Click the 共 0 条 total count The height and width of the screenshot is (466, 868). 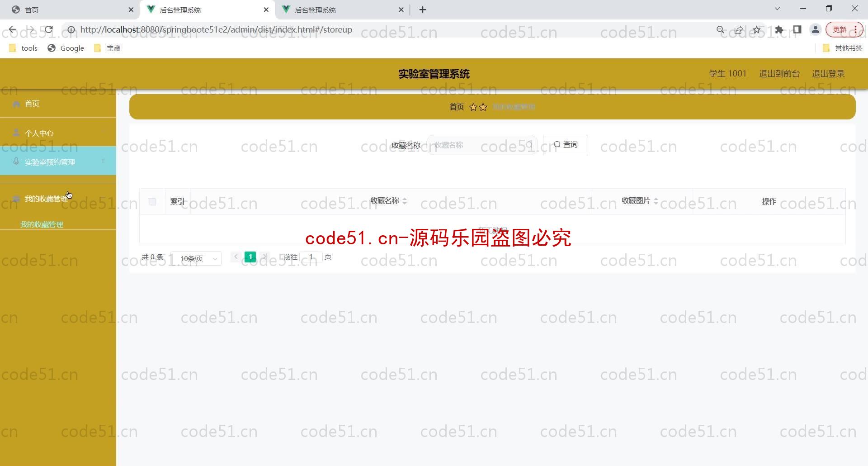[152, 257]
